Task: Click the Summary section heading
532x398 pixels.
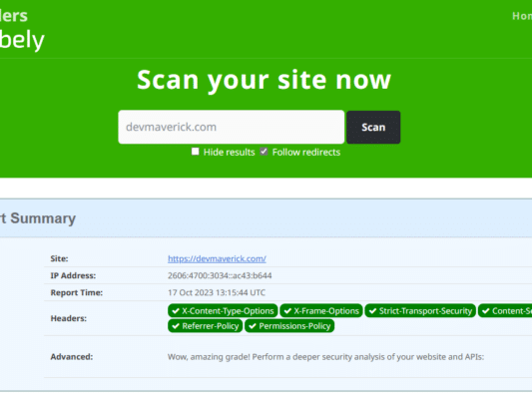Action: [38, 218]
